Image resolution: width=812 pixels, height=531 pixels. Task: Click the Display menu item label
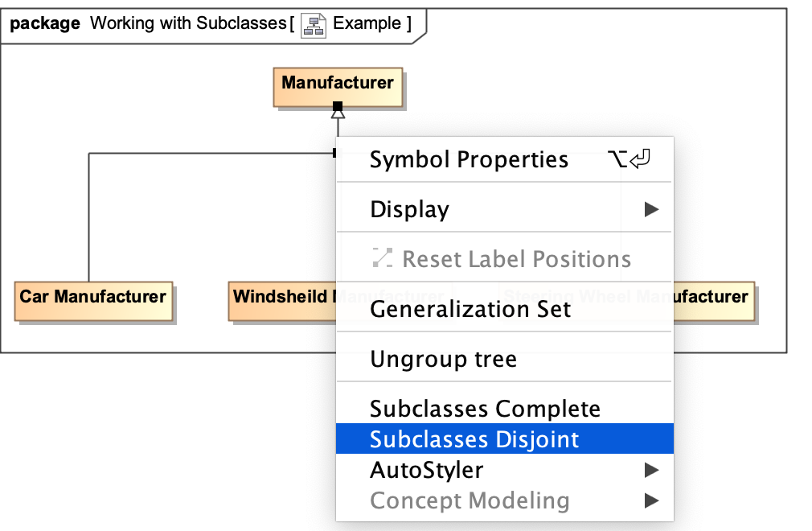(x=409, y=210)
